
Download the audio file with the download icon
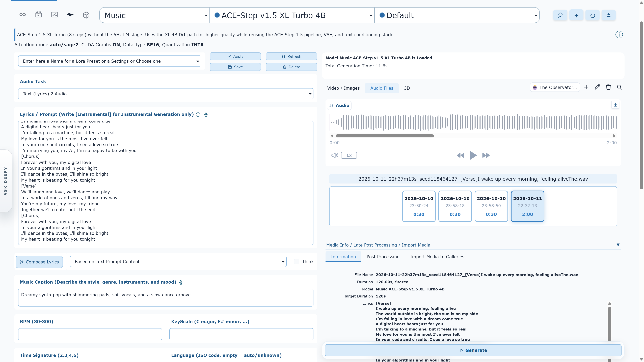tap(615, 105)
